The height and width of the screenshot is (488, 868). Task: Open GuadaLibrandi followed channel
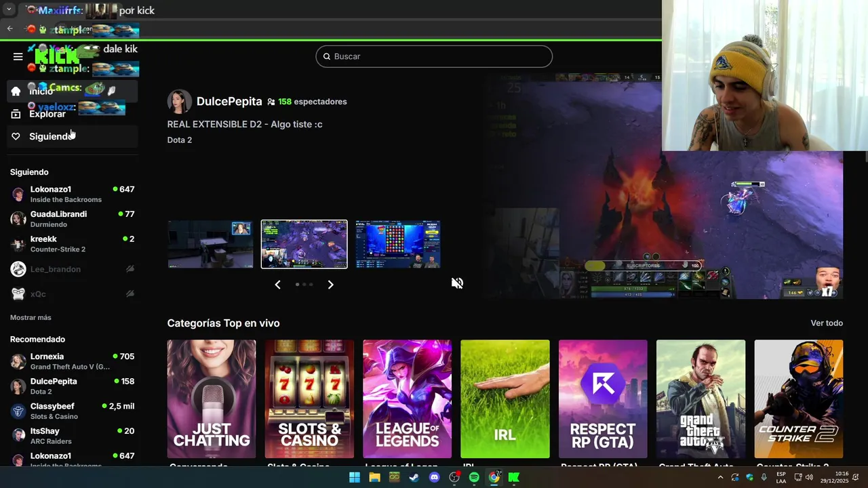click(x=73, y=219)
